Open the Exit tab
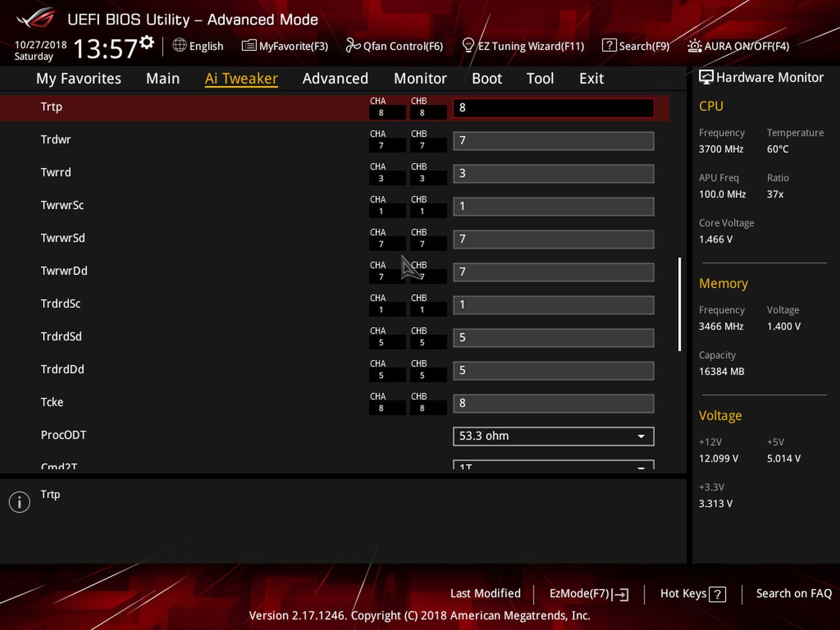Image resolution: width=840 pixels, height=630 pixels. point(591,78)
